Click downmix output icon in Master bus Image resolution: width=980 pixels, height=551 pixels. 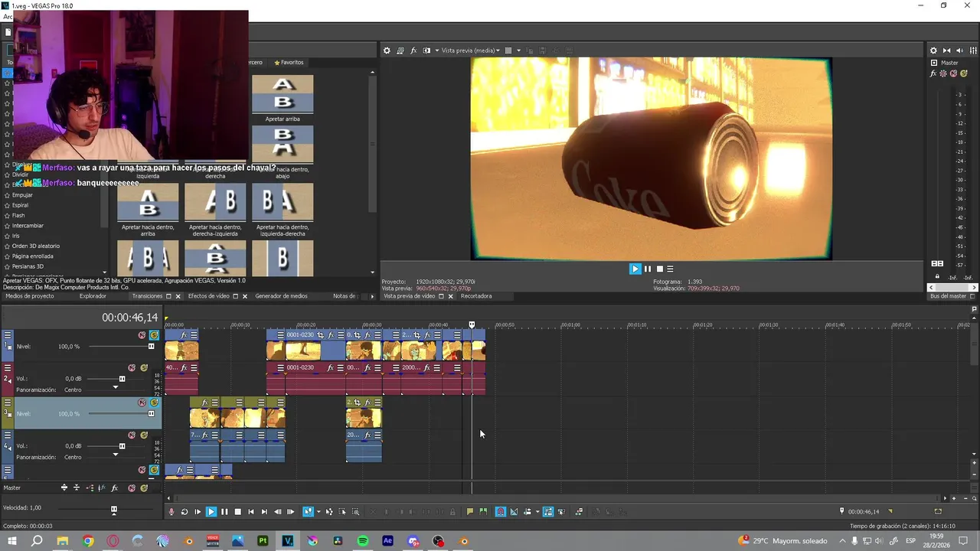(x=947, y=51)
